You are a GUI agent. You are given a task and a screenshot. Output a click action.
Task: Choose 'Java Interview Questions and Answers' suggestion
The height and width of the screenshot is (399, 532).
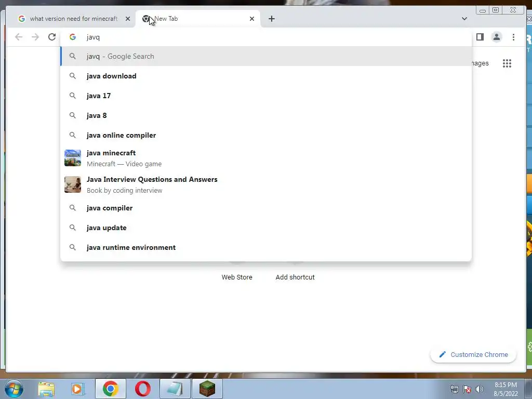(x=266, y=184)
